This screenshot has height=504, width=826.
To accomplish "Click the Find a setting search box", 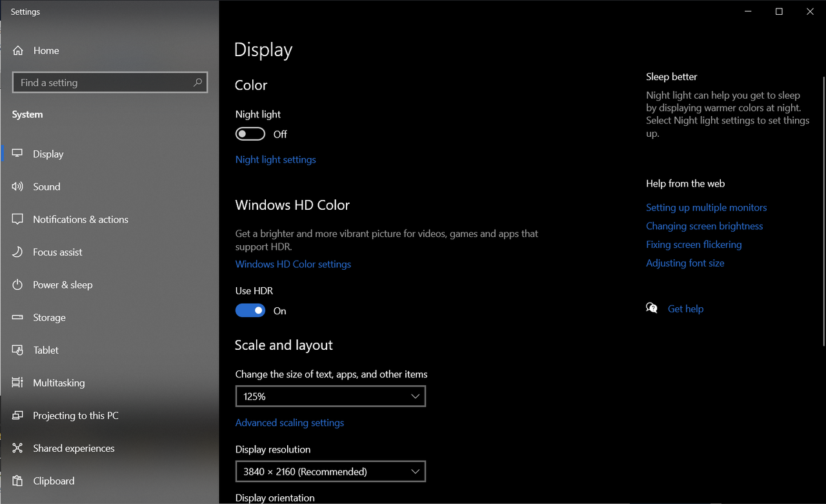I will pyautogui.click(x=110, y=83).
